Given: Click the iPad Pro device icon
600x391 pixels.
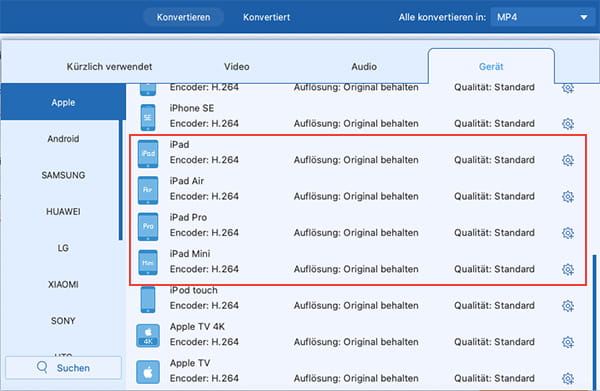Looking at the screenshot, I should point(148,226).
